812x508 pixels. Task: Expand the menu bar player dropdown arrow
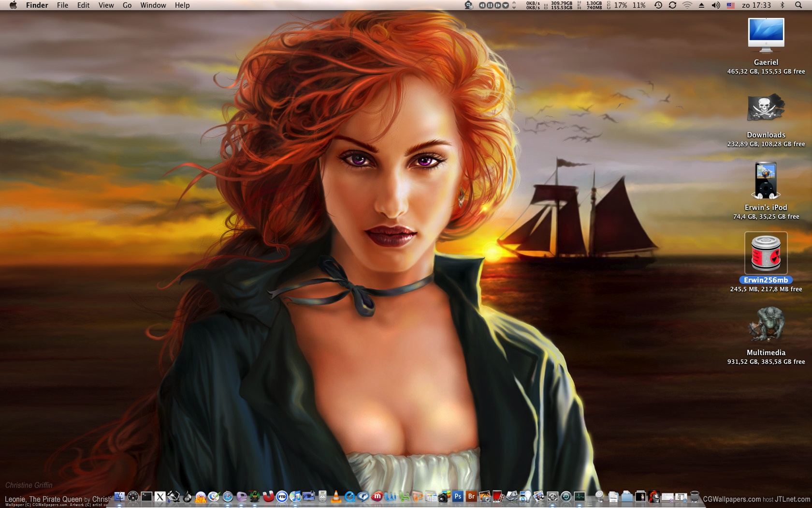(x=506, y=5)
